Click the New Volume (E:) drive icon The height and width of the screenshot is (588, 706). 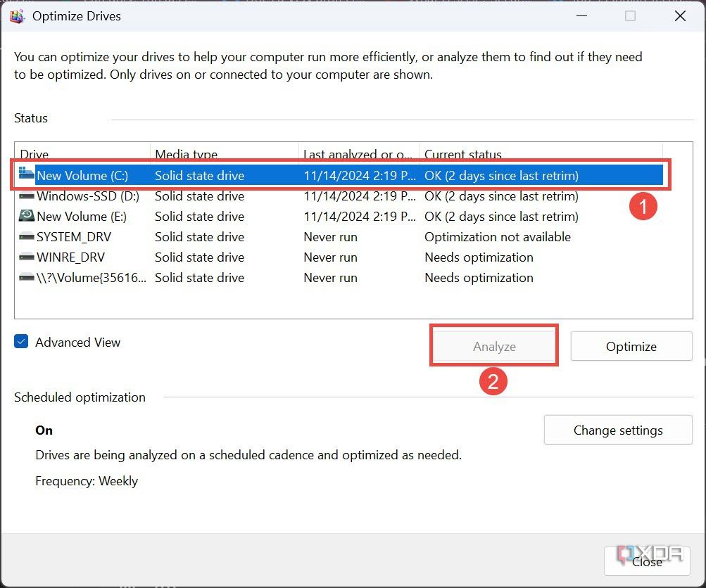[x=27, y=217]
